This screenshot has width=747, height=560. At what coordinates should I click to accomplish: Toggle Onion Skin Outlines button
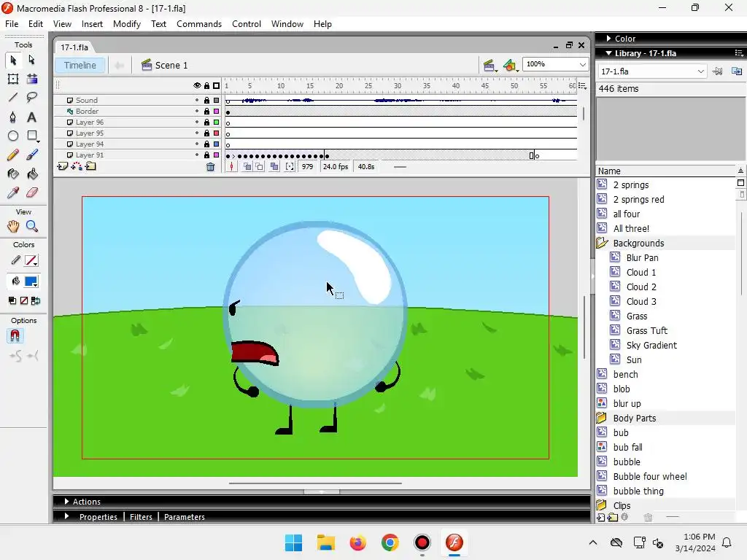click(x=259, y=167)
